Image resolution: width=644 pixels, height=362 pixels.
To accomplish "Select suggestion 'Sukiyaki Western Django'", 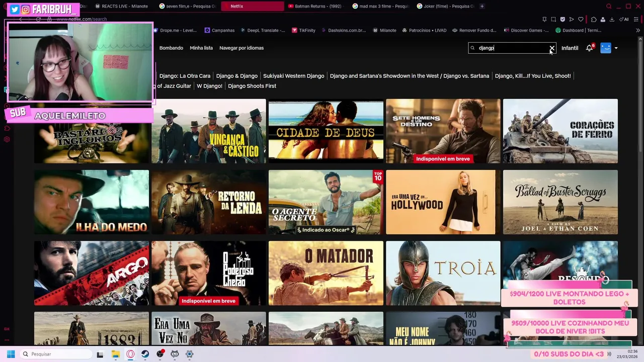I will coord(294,76).
